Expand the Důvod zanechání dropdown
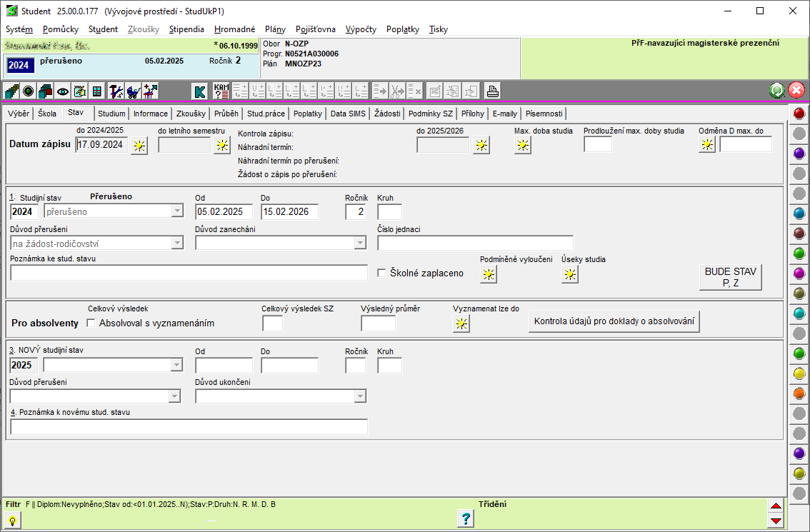 pos(360,243)
